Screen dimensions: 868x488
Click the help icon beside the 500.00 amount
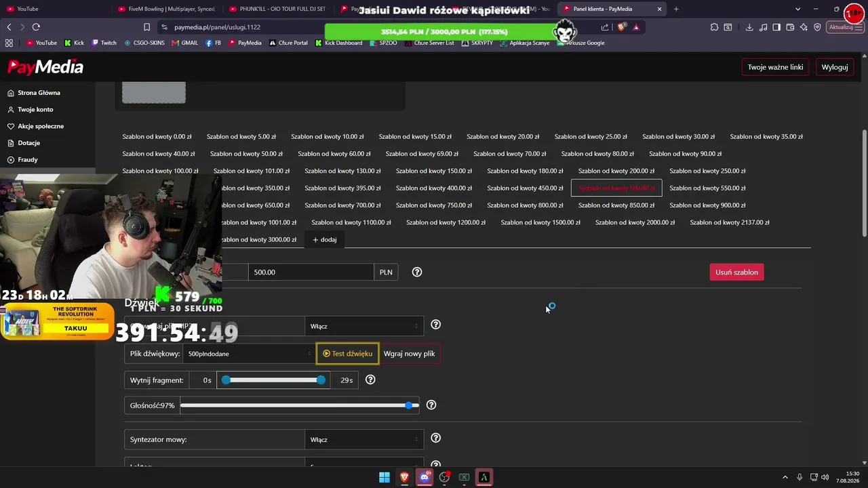click(x=417, y=272)
